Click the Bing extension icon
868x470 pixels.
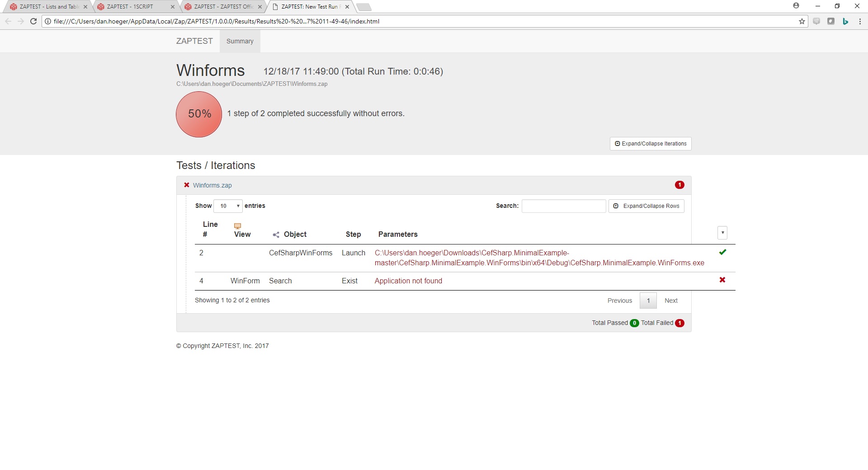click(x=845, y=21)
